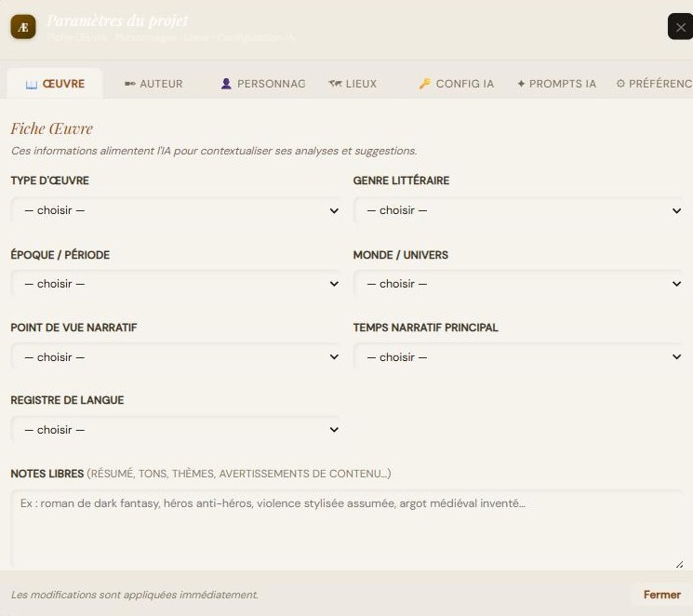Open the Auteur tab
Image resolution: width=693 pixels, height=616 pixels.
click(x=153, y=84)
